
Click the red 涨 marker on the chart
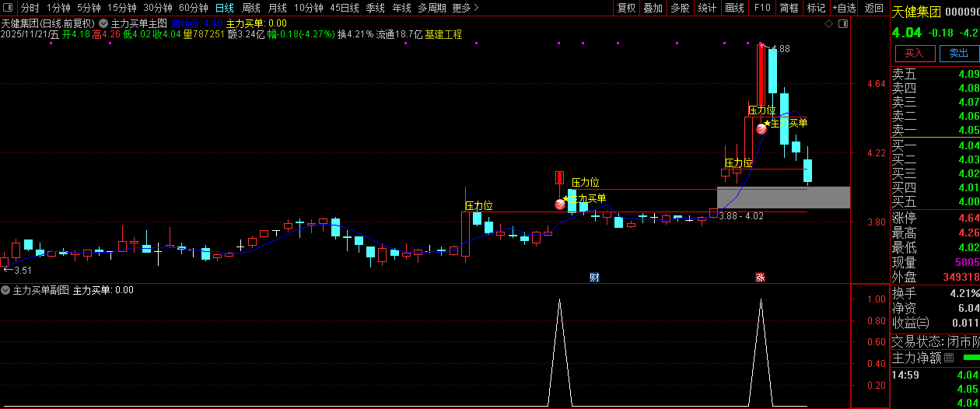(x=760, y=277)
